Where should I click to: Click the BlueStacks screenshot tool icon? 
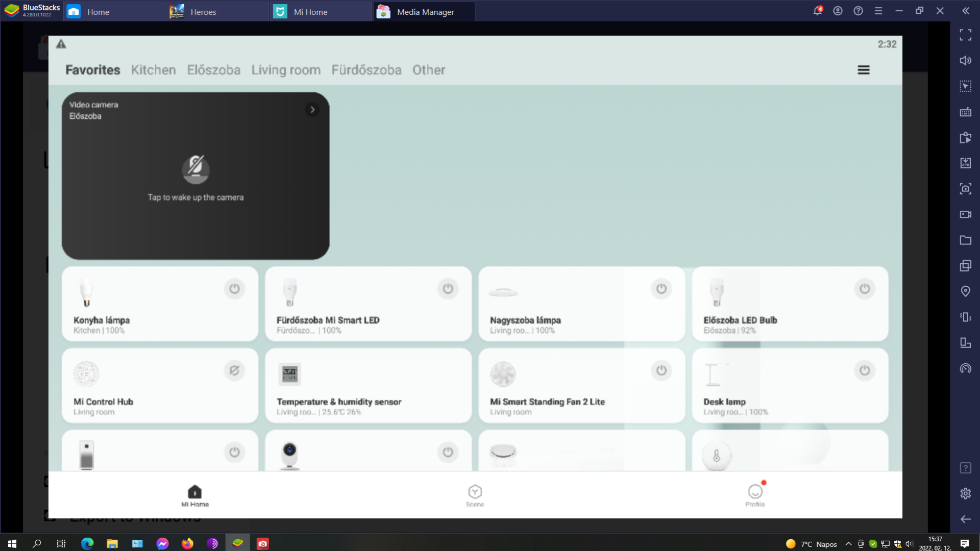point(965,189)
